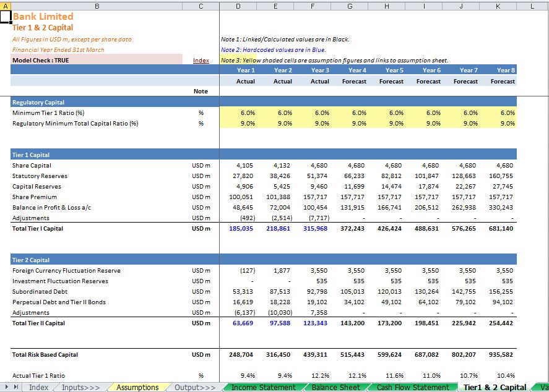This screenshot has height=392, width=549.
Task: Select the 'Tier 2 Capital' section header
Action: [31, 260]
